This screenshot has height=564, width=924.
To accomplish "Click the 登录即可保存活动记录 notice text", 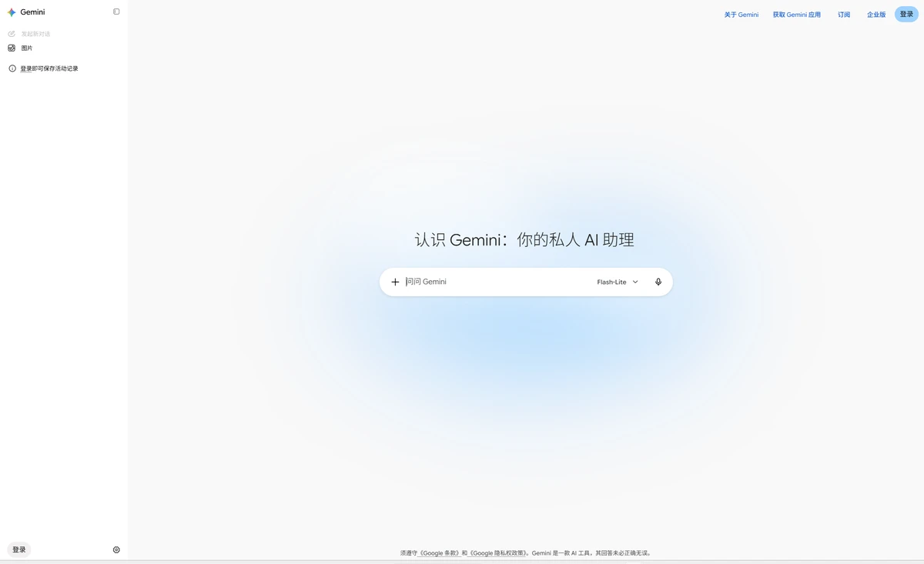I will [x=49, y=68].
